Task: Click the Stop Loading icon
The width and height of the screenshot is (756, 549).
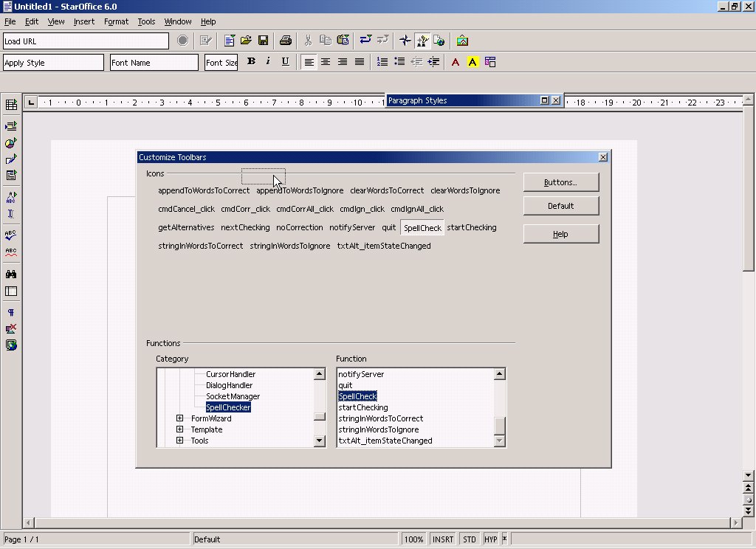Action: [x=183, y=41]
